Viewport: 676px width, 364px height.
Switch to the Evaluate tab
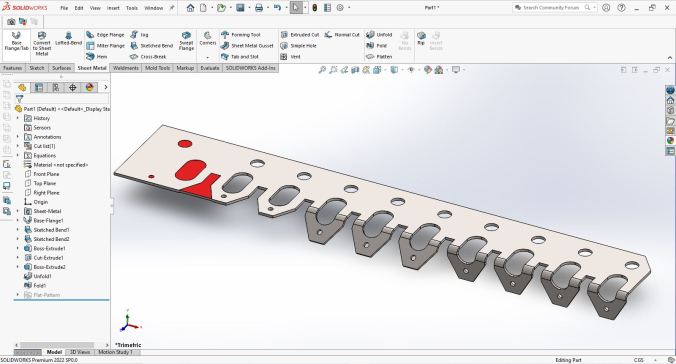(x=210, y=68)
